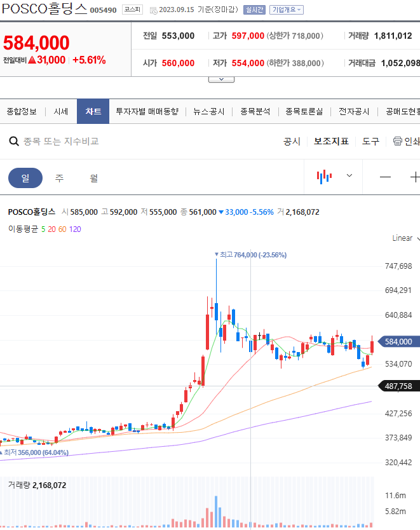Open the 종목토론실 tab
Image resolution: width=420 pixels, height=530 pixels.
pyautogui.click(x=304, y=112)
